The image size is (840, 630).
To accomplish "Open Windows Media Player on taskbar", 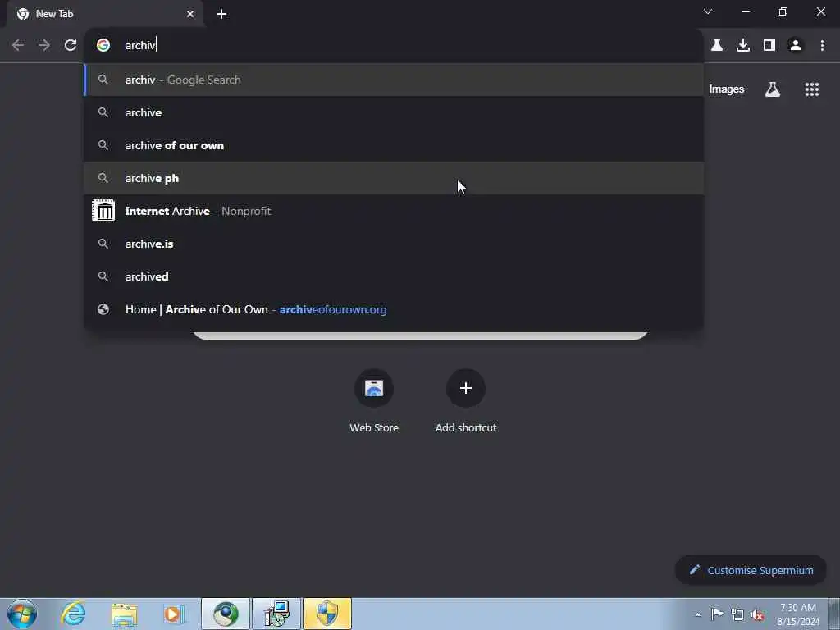I will point(174,614).
